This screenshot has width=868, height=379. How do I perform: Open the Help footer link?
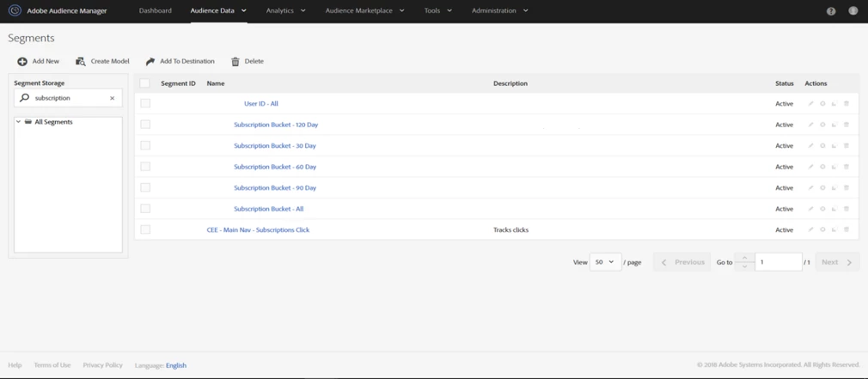pos(15,365)
